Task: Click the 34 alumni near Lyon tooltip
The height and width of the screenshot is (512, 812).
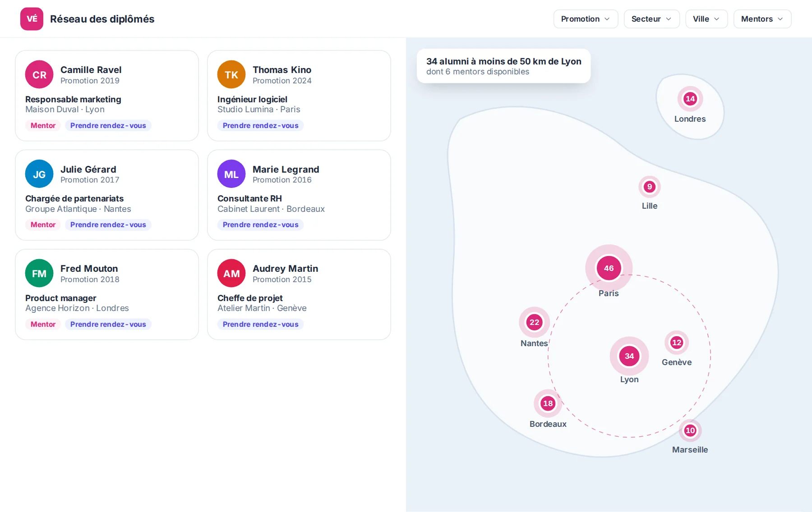Action: [x=504, y=66]
